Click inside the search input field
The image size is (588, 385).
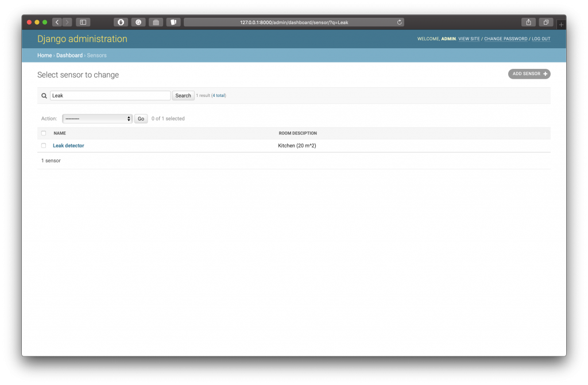(x=110, y=95)
